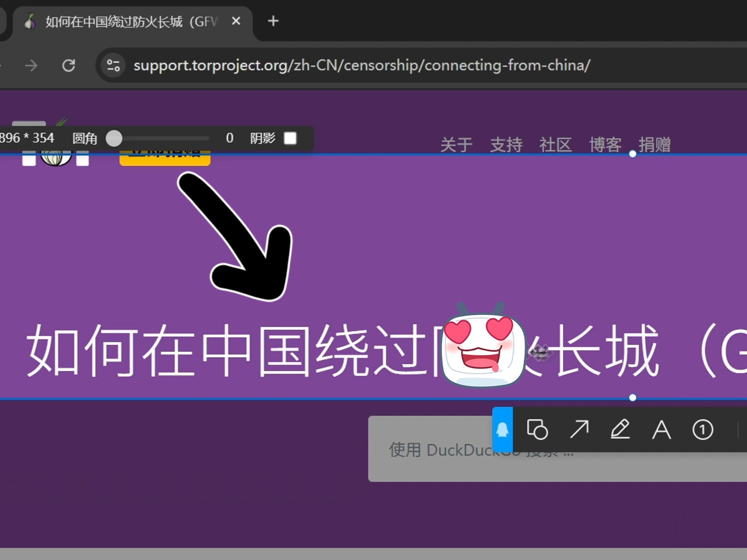The width and height of the screenshot is (747, 560).
Task: Select the arrow annotation tool
Action: tap(579, 429)
